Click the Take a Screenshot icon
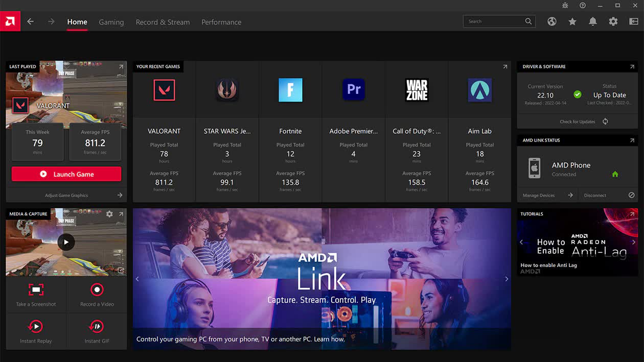This screenshot has width=644, height=362. coord(36,290)
